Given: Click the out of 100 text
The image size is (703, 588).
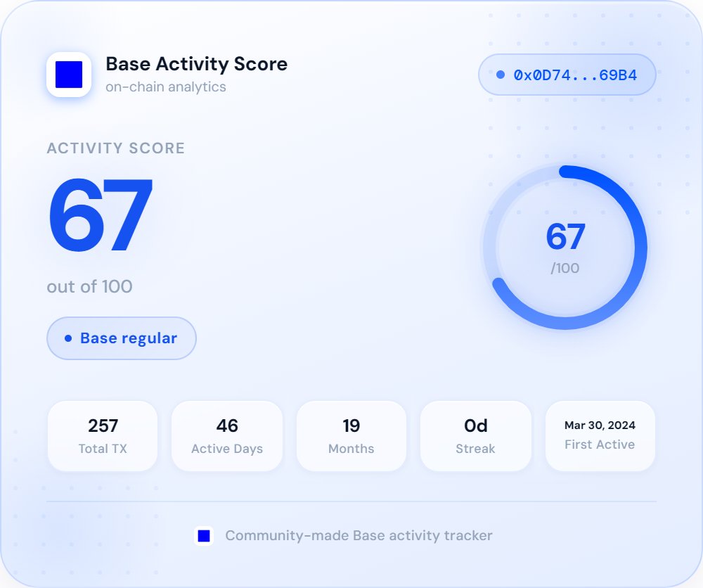Looking at the screenshot, I should point(90,286).
